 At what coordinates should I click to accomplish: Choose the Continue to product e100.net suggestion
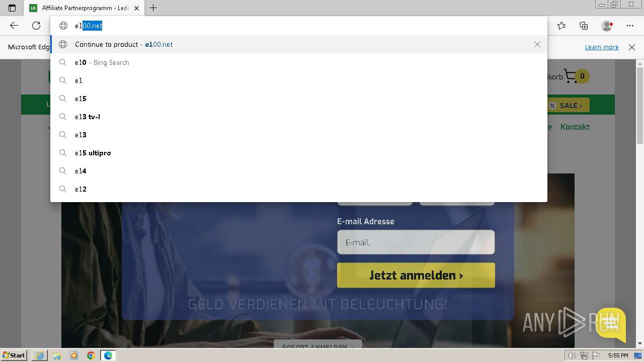click(x=299, y=44)
